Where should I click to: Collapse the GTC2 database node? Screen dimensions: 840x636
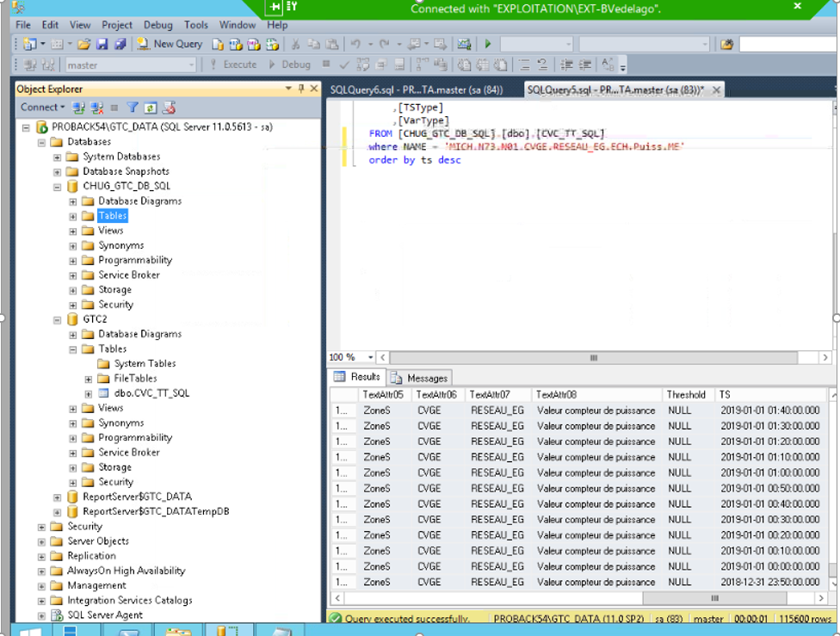point(58,319)
